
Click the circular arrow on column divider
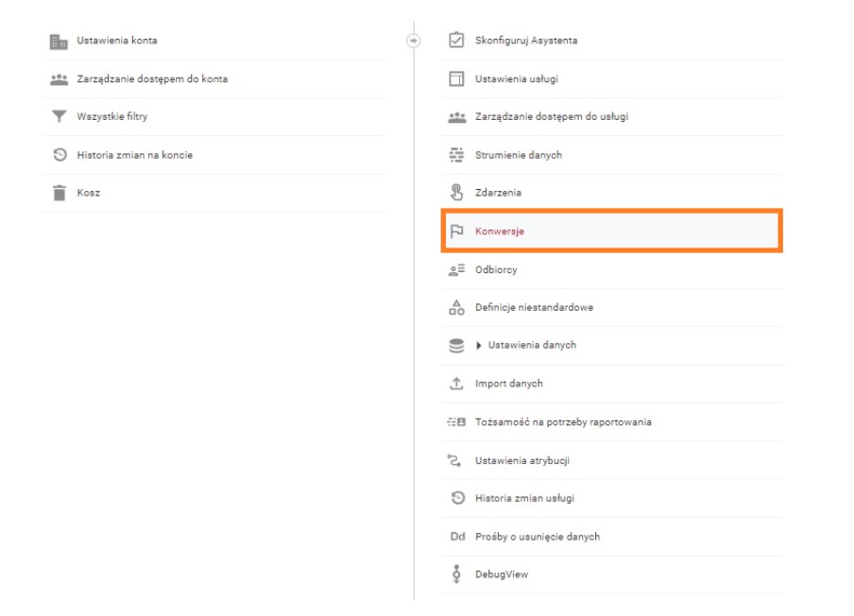414,41
